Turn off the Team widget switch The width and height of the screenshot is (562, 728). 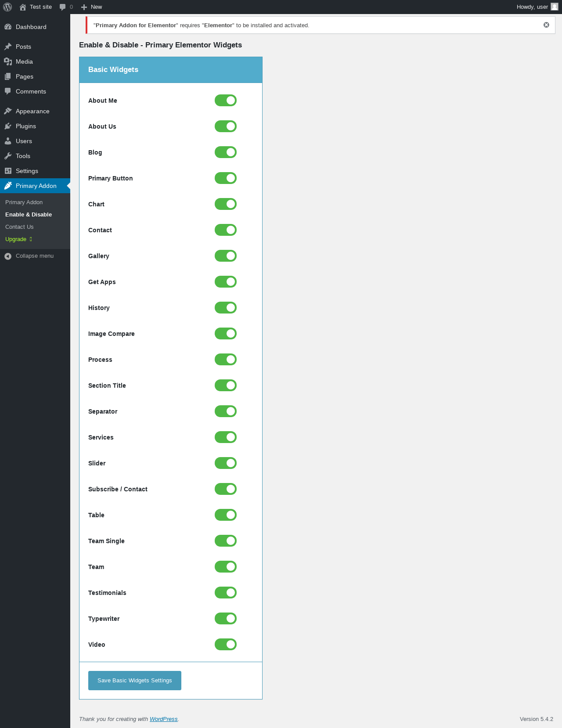point(226,567)
